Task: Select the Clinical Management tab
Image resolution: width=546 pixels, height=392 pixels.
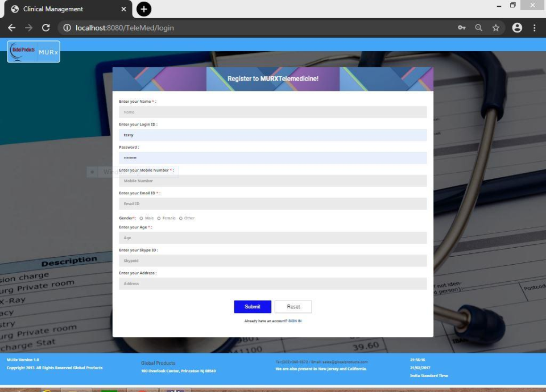Action: pyautogui.click(x=68, y=10)
